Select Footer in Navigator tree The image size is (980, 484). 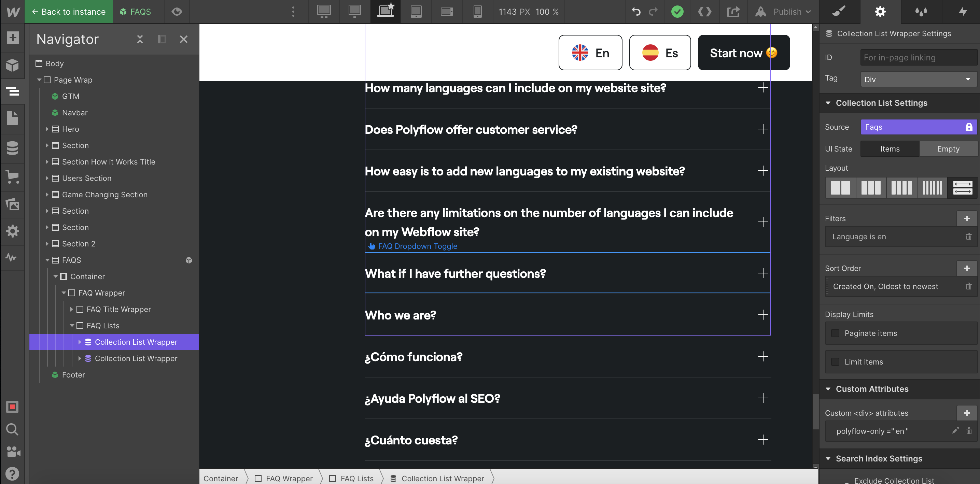click(x=73, y=375)
